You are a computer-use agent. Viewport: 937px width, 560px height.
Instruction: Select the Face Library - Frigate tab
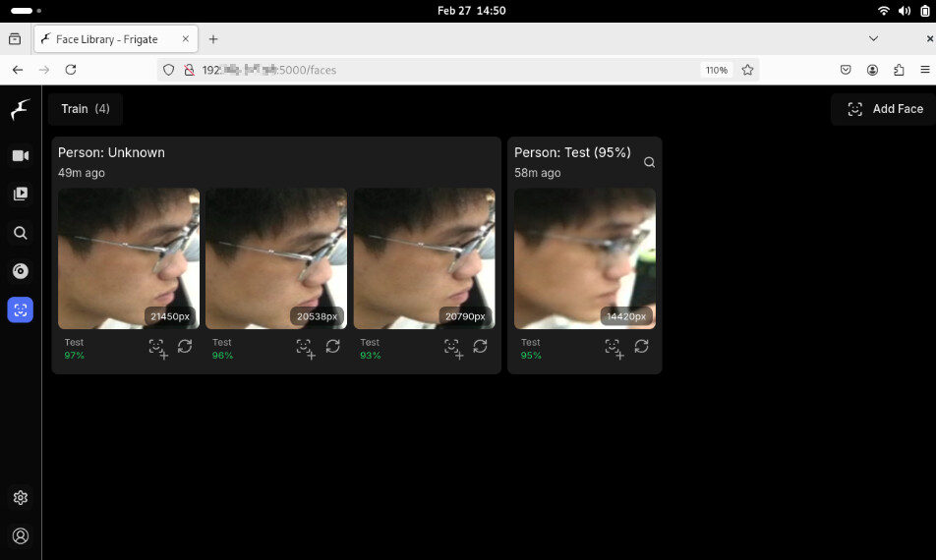click(x=106, y=39)
